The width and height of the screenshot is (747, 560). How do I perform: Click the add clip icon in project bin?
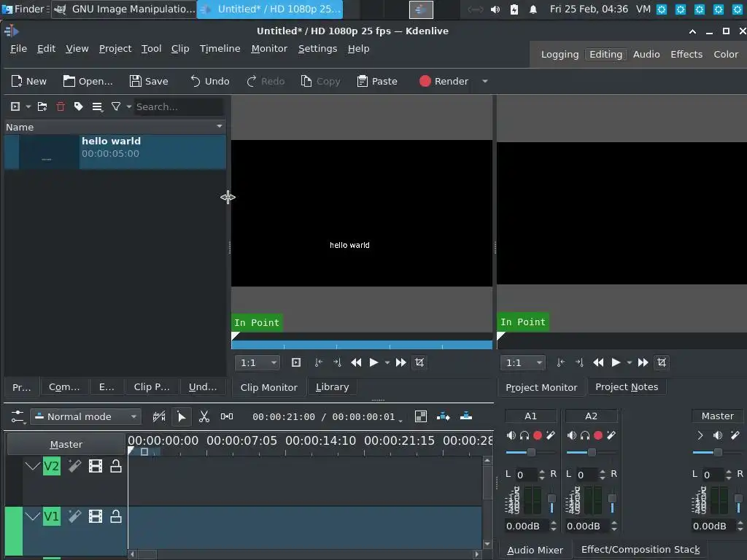15,106
